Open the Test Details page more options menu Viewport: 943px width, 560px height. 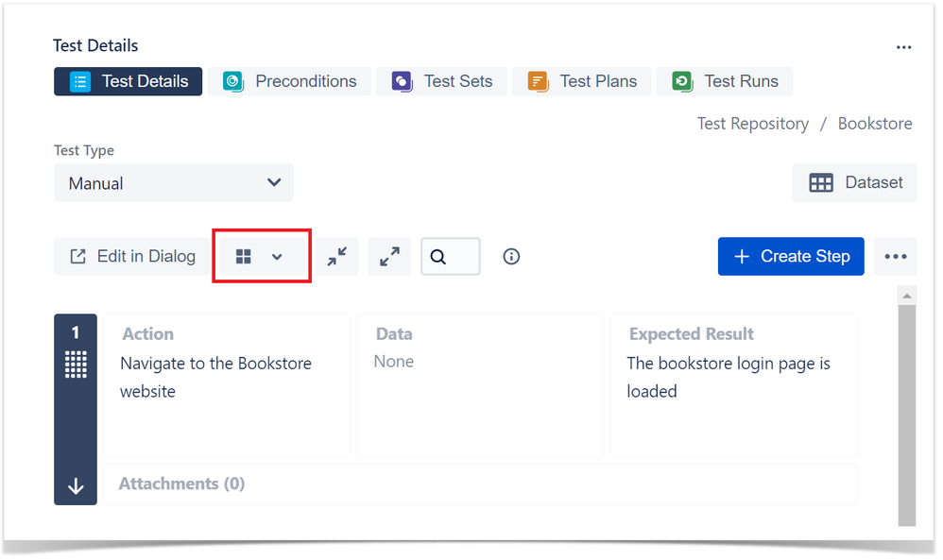903,47
